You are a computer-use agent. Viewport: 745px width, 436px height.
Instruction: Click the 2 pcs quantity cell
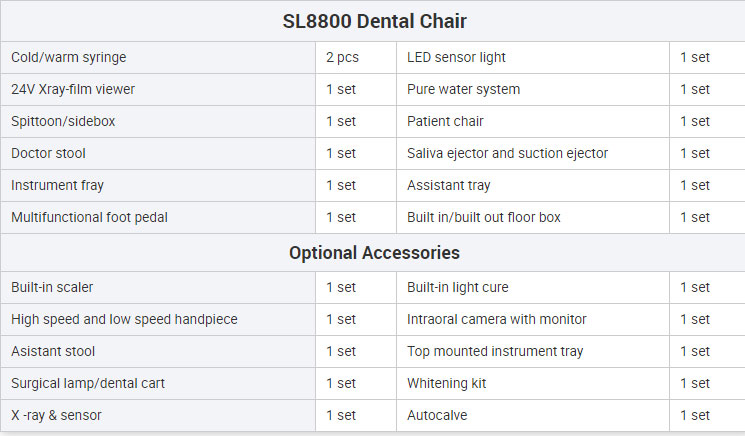(x=356, y=57)
